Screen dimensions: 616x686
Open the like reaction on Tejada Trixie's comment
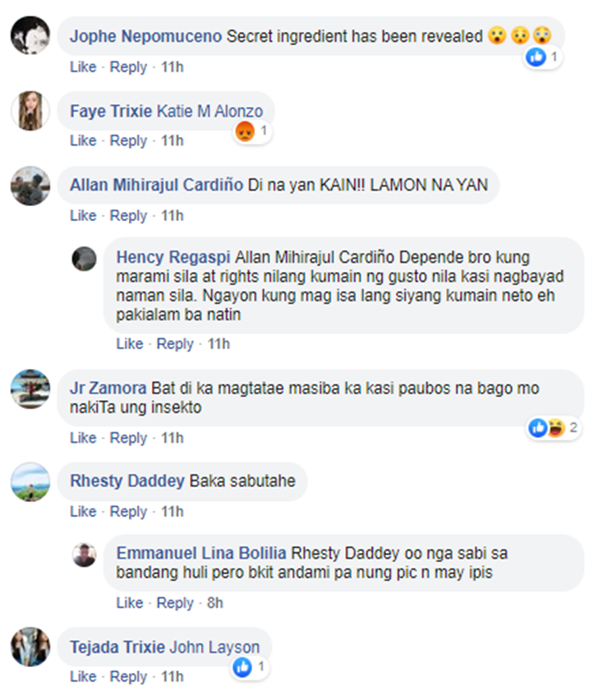[250, 667]
